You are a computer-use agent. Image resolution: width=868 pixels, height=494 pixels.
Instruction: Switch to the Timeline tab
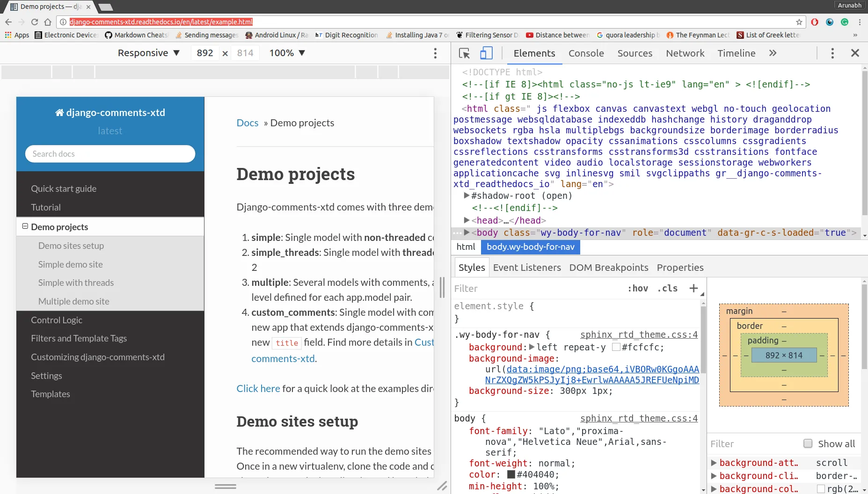coord(737,53)
